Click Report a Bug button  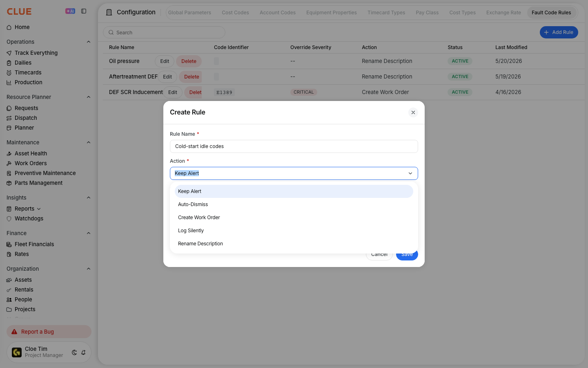[49, 332]
